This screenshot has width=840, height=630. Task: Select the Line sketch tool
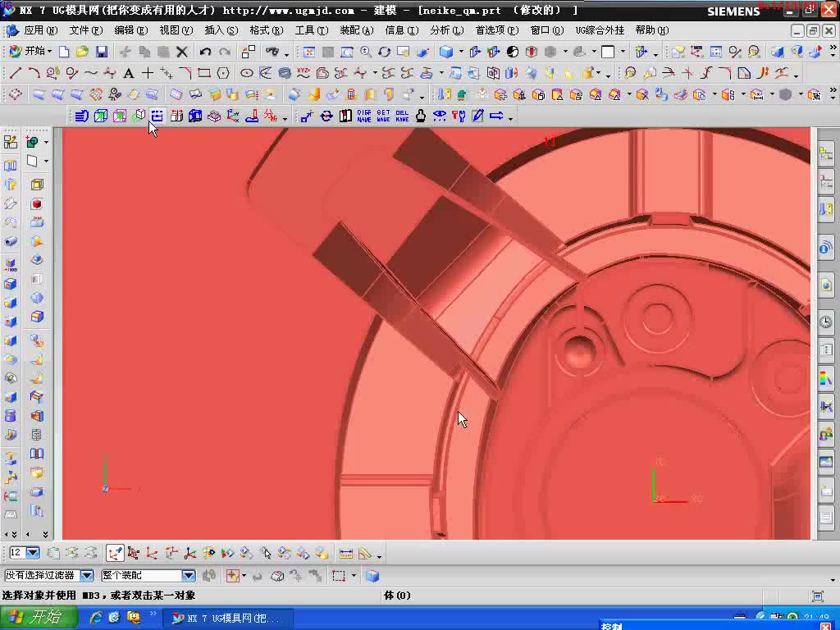[x=16, y=73]
